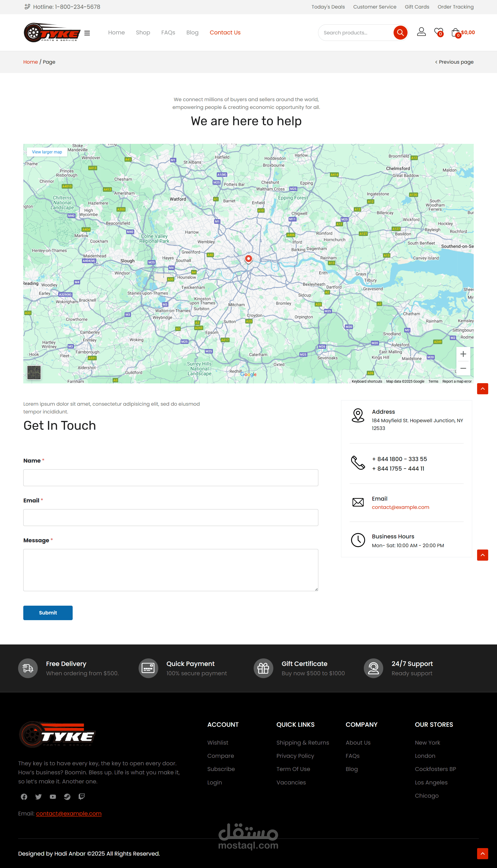Open the hamburger menu beside logo
The height and width of the screenshot is (868, 497).
pos(87,33)
